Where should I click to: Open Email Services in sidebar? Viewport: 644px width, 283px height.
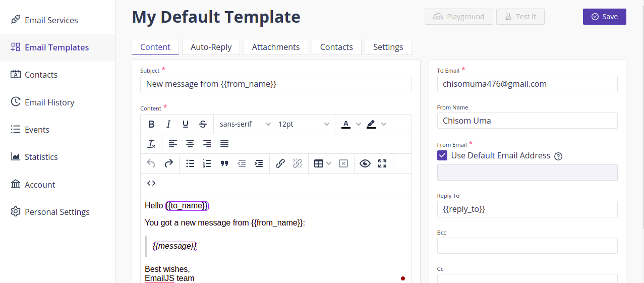coord(57,20)
